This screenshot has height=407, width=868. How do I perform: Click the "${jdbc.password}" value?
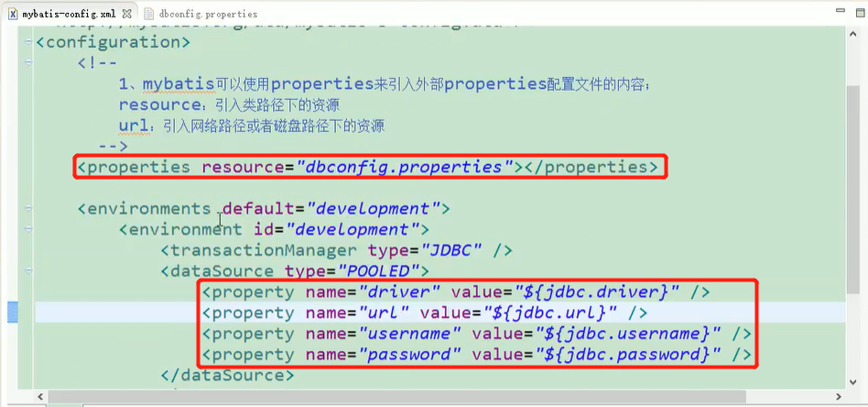tap(628, 355)
